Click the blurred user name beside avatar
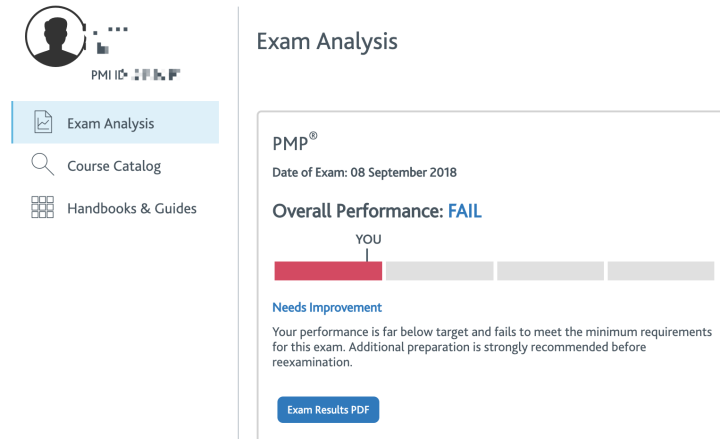This screenshot has height=439, width=720. [108, 40]
